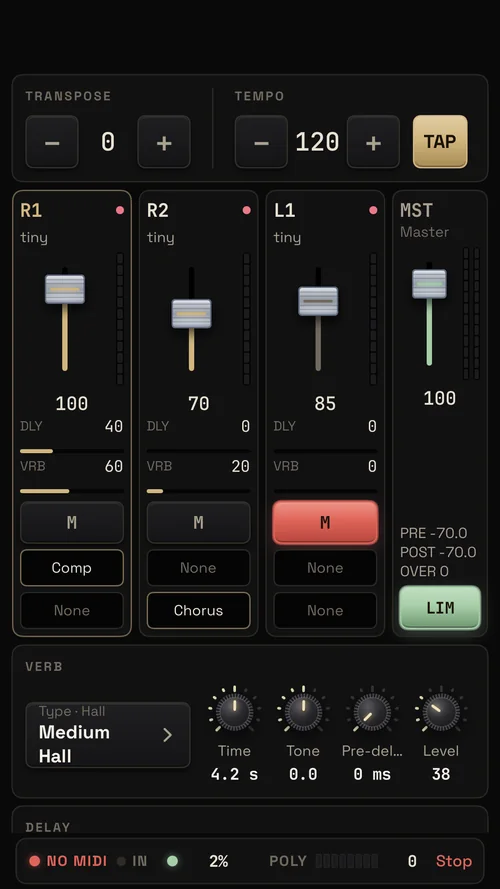Stop playback with the Stop button
Viewport: 500px width, 889px height.
(454, 861)
